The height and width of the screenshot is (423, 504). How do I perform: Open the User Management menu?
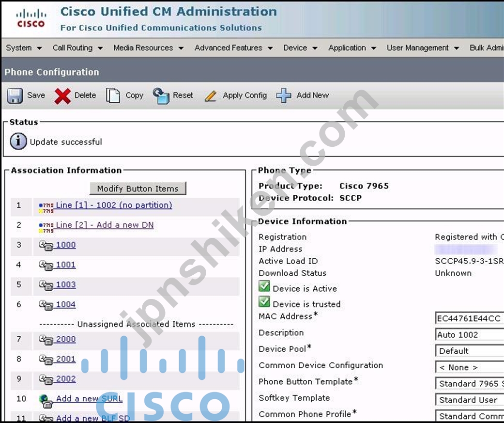[x=423, y=48]
